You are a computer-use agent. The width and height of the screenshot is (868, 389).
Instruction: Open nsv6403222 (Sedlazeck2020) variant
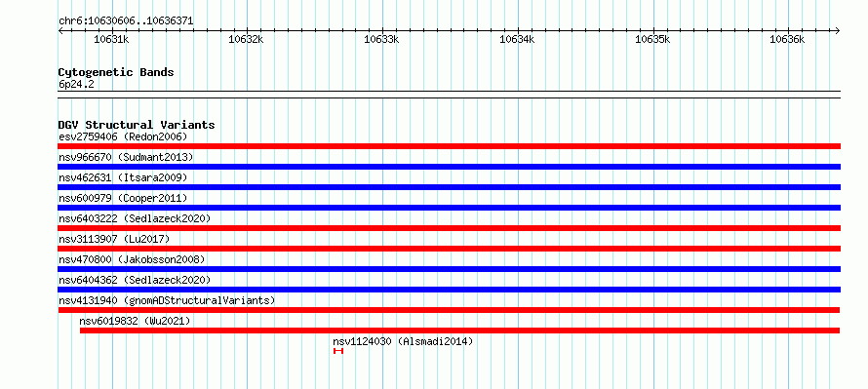pyautogui.click(x=135, y=218)
